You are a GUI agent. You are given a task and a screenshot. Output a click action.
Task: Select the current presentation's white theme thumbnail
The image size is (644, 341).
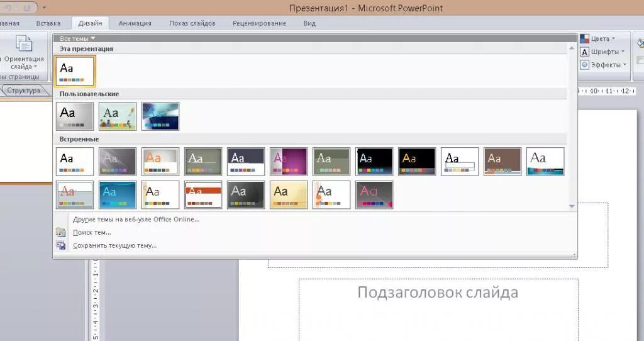pos(75,70)
